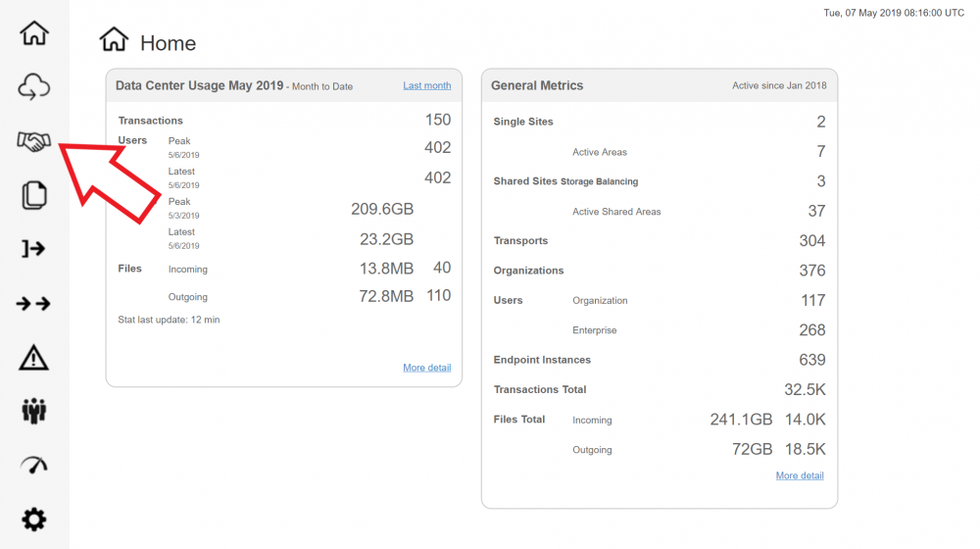Select the Transports count 304

click(811, 241)
